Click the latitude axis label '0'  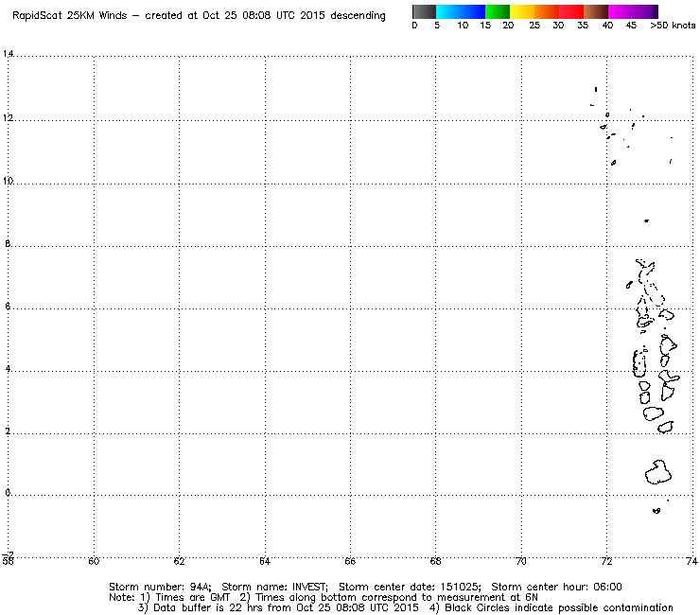[8, 493]
